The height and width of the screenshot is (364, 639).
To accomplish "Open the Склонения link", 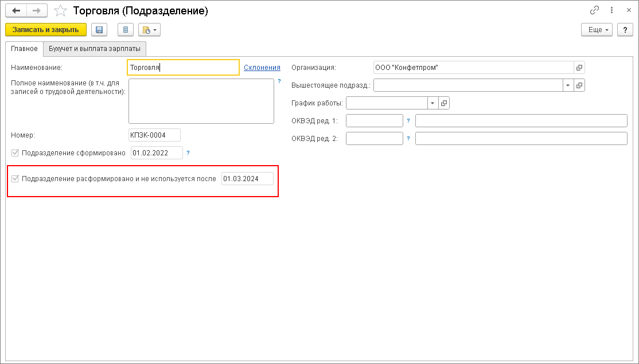I will (x=262, y=68).
